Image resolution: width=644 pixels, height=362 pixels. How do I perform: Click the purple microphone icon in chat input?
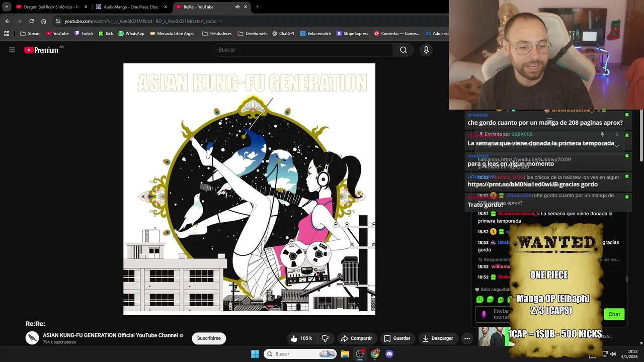click(484, 314)
